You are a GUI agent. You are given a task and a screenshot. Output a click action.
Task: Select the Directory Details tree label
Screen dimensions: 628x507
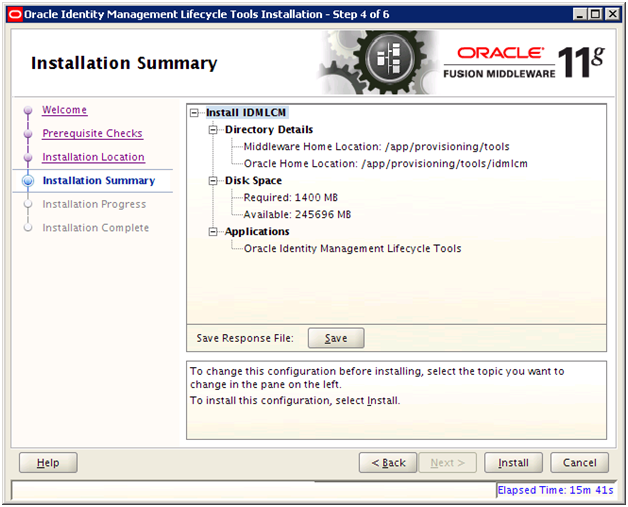click(269, 130)
